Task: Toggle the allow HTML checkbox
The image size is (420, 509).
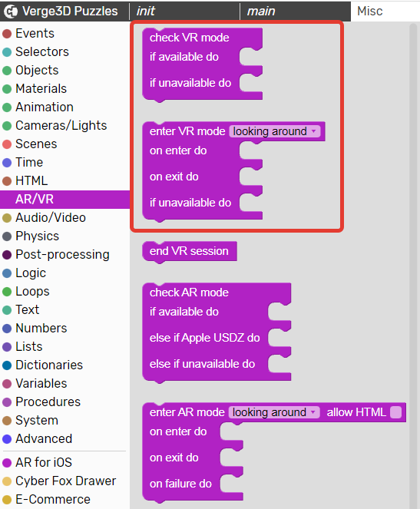Action: pos(395,412)
